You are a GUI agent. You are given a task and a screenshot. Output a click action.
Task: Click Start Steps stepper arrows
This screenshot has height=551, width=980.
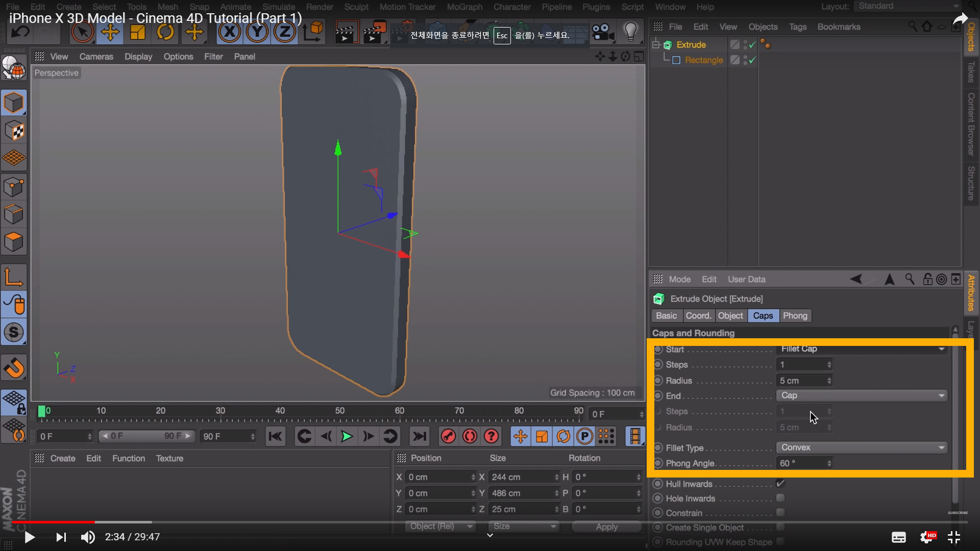coord(829,365)
